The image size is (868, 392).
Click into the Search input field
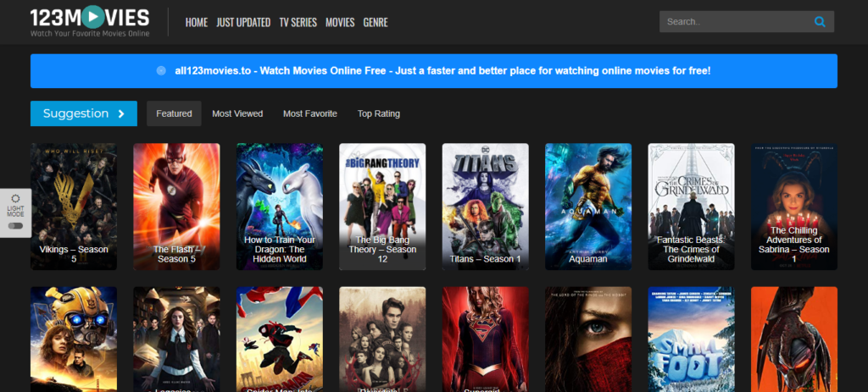(x=737, y=22)
